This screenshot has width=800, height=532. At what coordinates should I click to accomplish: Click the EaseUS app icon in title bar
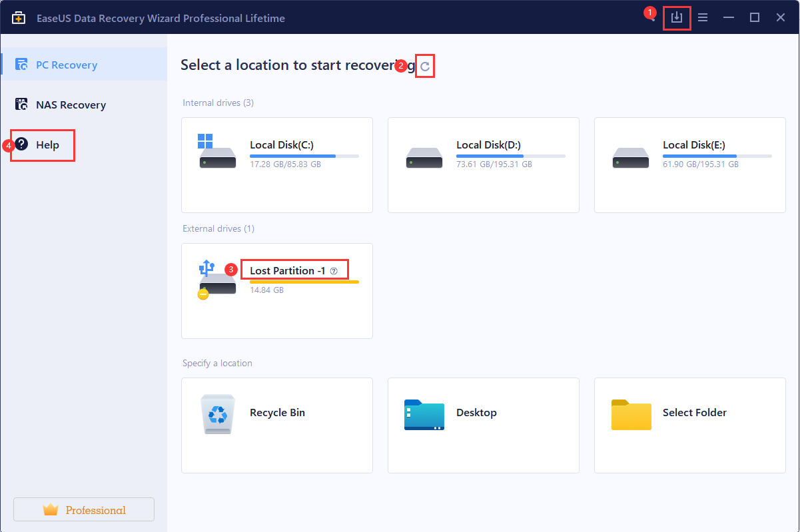(x=19, y=18)
